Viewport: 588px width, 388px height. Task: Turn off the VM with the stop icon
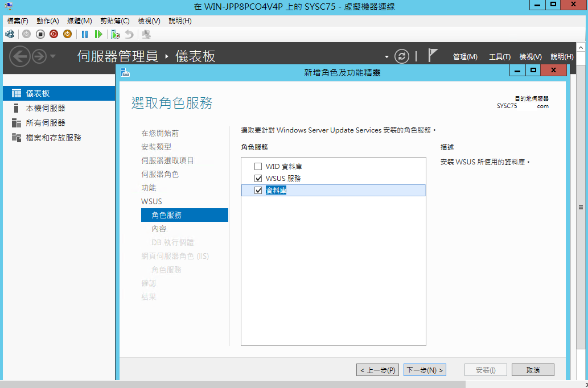click(x=40, y=35)
